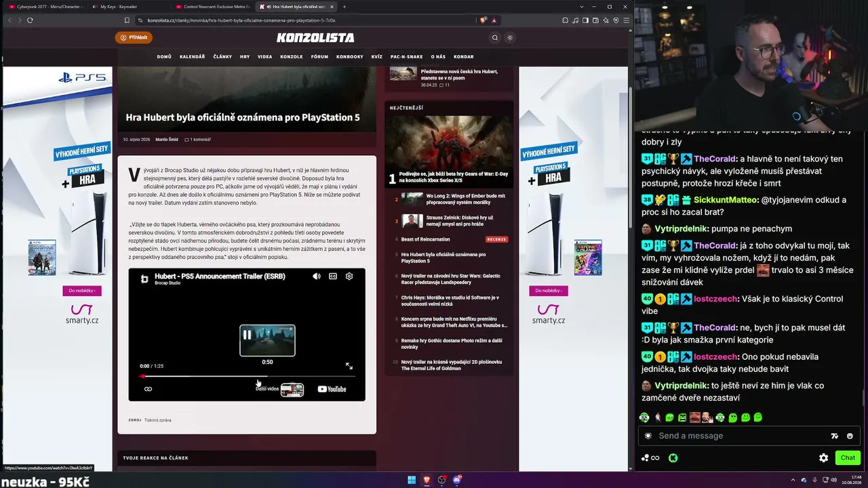This screenshot has width=868, height=488.
Task: Click the address bar URL
Action: (241, 20)
